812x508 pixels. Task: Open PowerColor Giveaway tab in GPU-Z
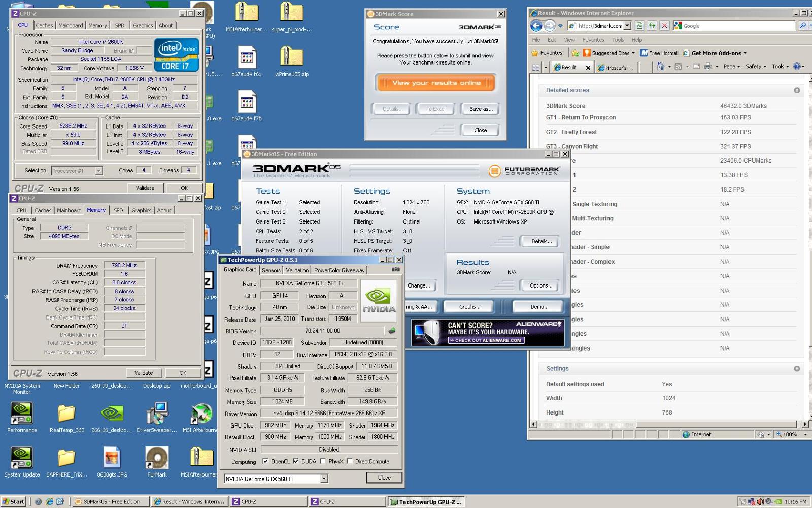click(339, 270)
